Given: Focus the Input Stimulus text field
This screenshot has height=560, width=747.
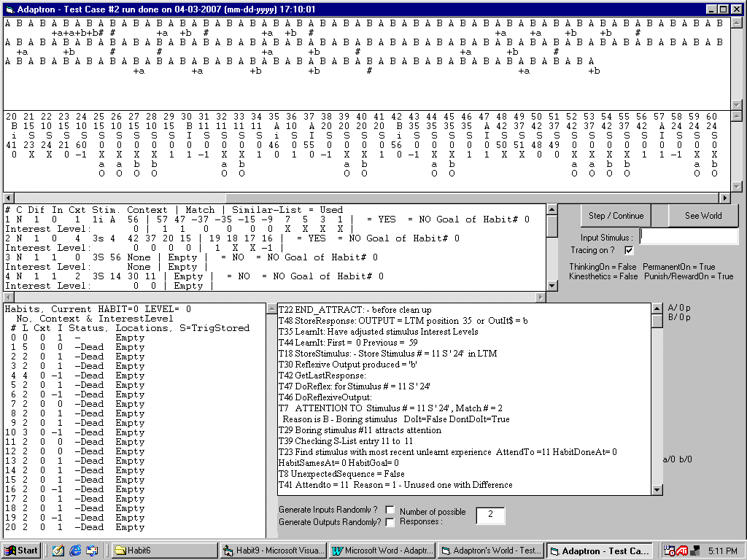Looking at the screenshot, I should point(689,236).
